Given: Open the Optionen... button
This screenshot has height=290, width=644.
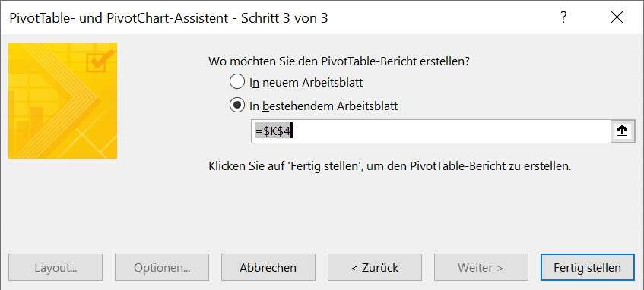Looking at the screenshot, I should (x=162, y=267).
